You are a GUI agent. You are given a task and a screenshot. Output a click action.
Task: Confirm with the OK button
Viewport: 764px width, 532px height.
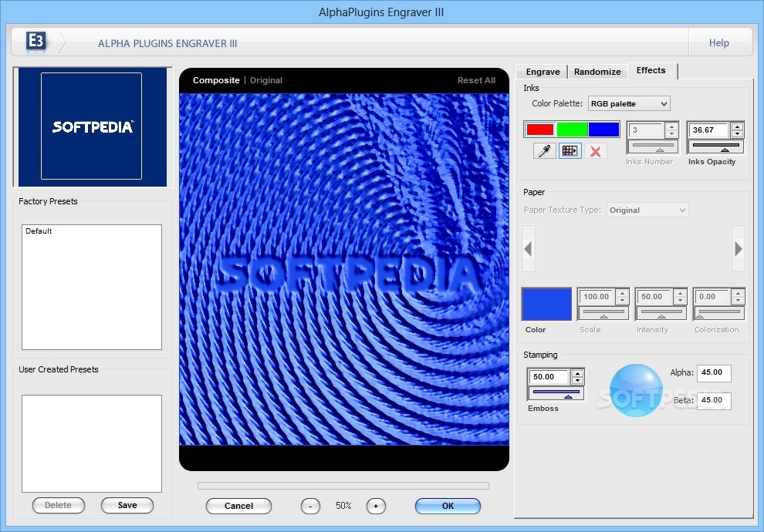coord(448,506)
